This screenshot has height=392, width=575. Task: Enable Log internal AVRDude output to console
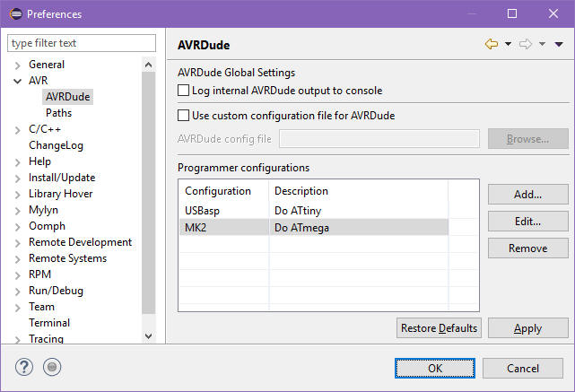click(x=184, y=91)
